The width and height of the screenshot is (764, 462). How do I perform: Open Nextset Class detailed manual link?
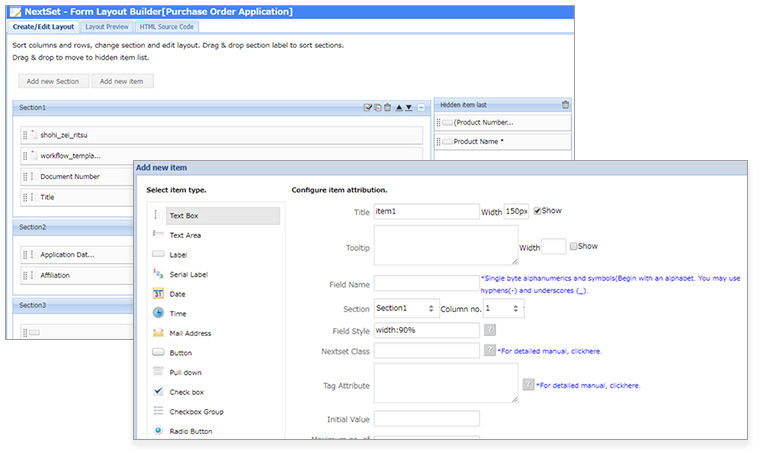(x=550, y=351)
